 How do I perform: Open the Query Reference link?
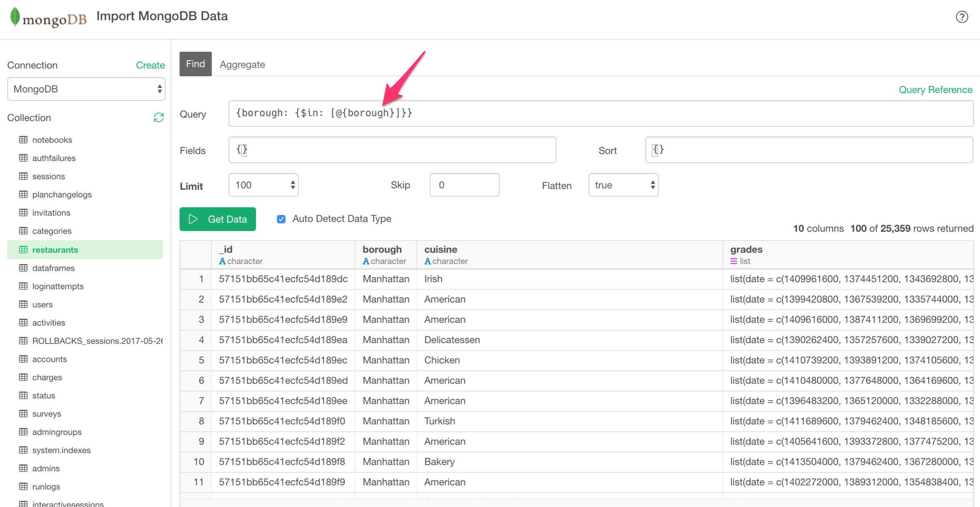point(935,90)
